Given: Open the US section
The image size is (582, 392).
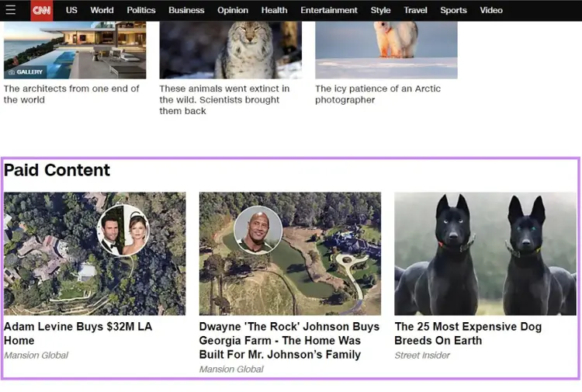Looking at the screenshot, I should (71, 10).
